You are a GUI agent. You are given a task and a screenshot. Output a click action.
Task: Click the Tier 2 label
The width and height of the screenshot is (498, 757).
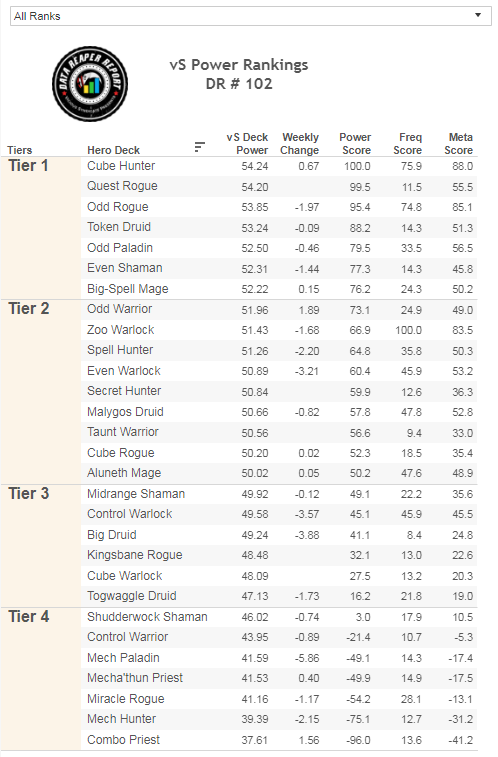[28, 308]
